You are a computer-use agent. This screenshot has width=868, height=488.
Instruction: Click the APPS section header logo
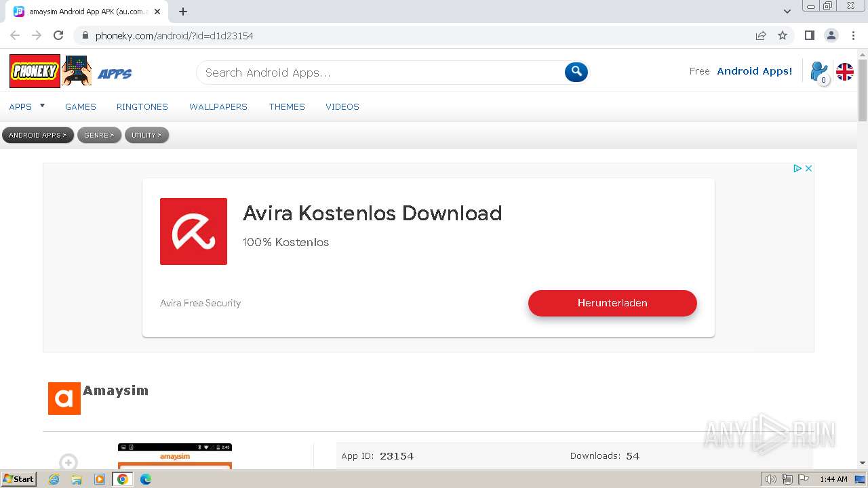115,74
